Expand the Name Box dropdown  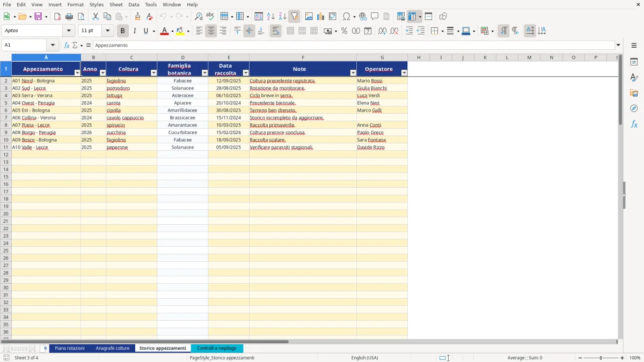coord(53,46)
